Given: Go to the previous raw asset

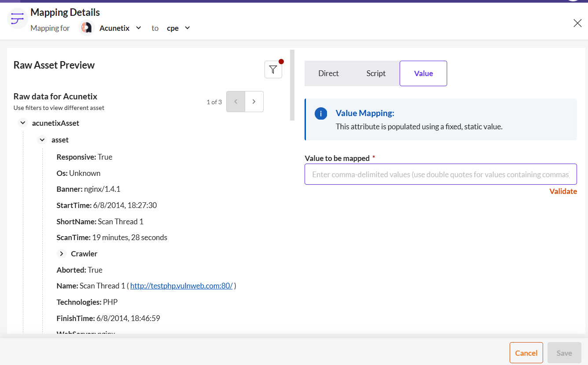Looking at the screenshot, I should [236, 102].
